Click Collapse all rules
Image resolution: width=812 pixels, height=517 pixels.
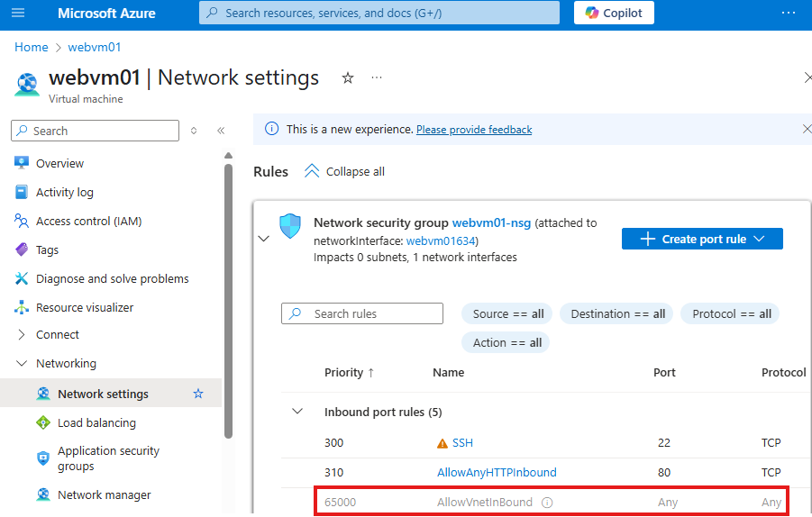(344, 171)
